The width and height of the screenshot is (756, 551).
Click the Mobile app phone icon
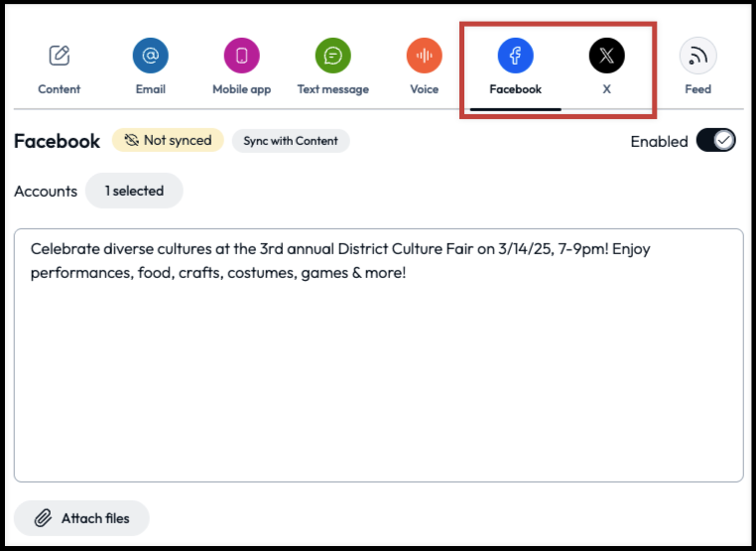(241, 56)
